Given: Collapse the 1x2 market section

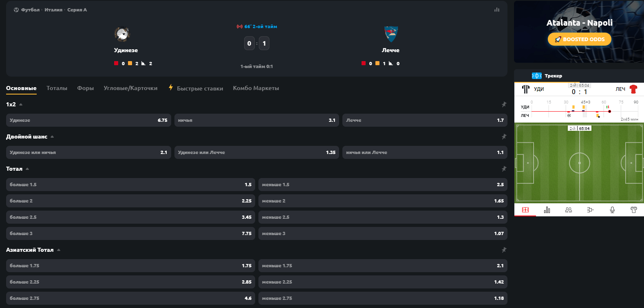Looking at the screenshot, I should tap(21, 104).
